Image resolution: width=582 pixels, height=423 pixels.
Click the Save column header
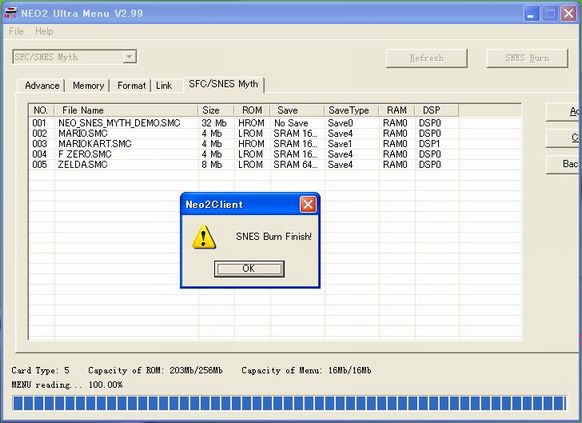[x=297, y=110]
